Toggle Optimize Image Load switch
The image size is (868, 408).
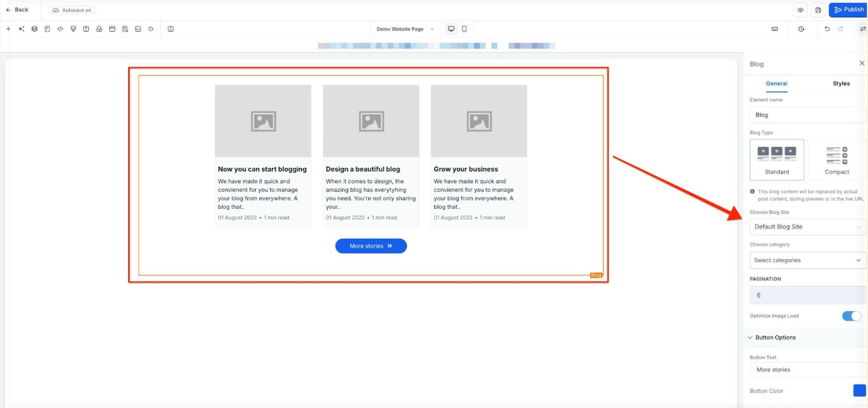(851, 316)
